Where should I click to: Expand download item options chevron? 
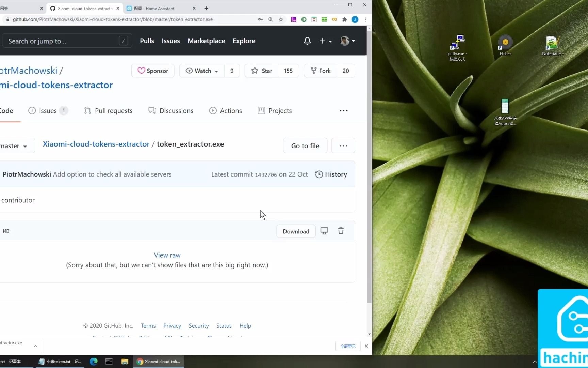click(x=35, y=346)
